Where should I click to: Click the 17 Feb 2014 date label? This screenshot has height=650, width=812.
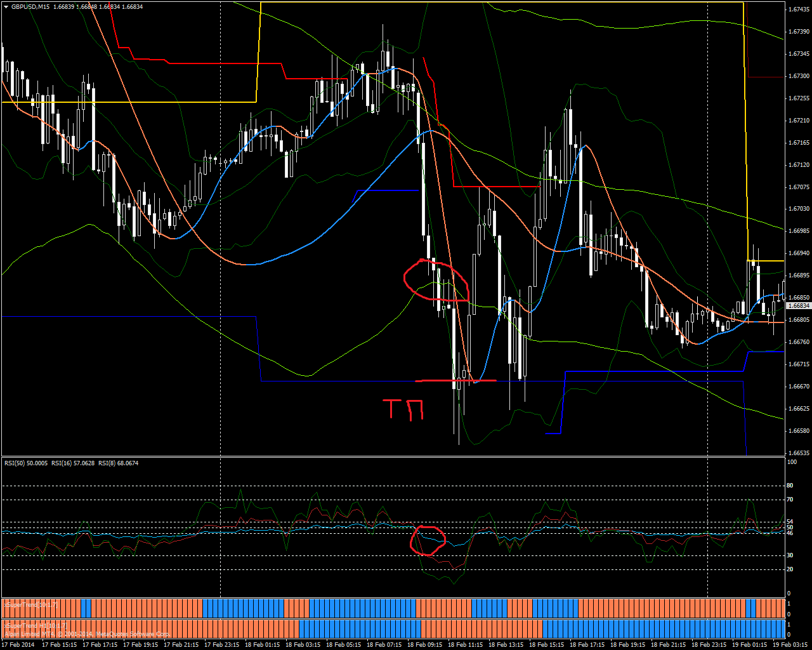point(17,644)
